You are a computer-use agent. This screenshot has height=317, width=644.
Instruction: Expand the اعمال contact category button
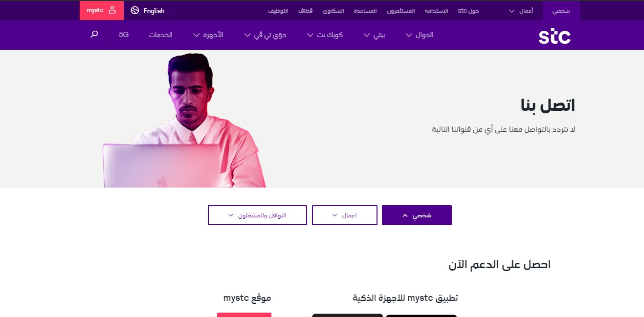(x=345, y=215)
